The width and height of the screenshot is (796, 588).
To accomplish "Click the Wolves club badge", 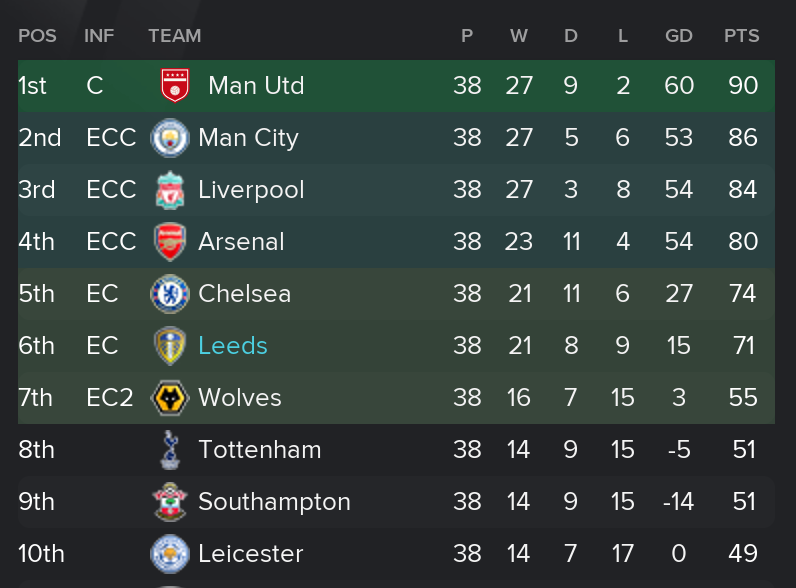I will [169, 398].
